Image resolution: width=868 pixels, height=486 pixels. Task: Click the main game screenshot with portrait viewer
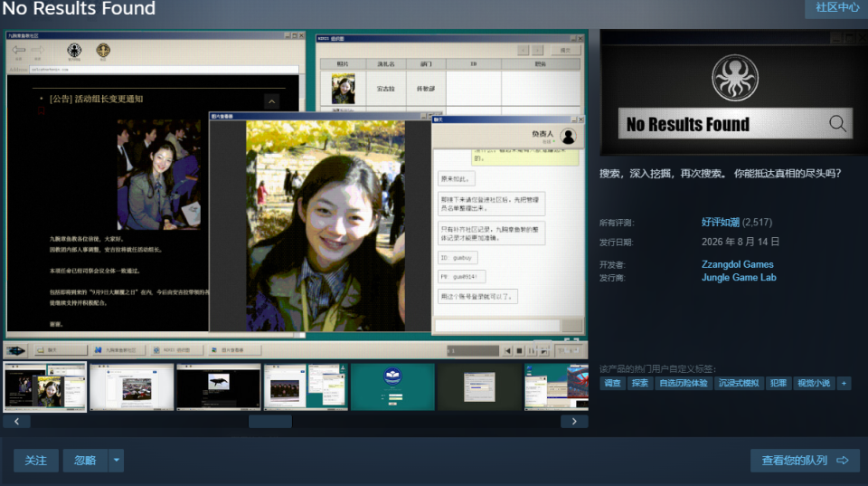[296, 194]
